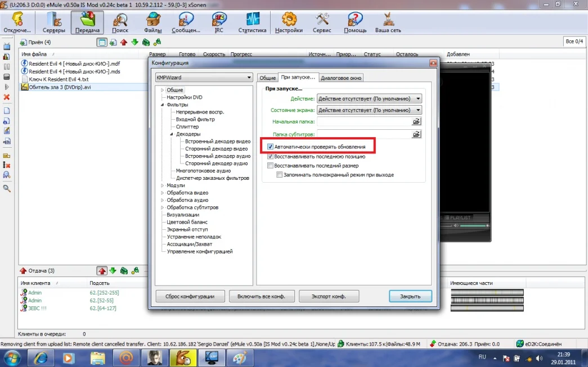588x367 pixels.
Task: Click the Сброс конфигурации button
Action: [190, 296]
